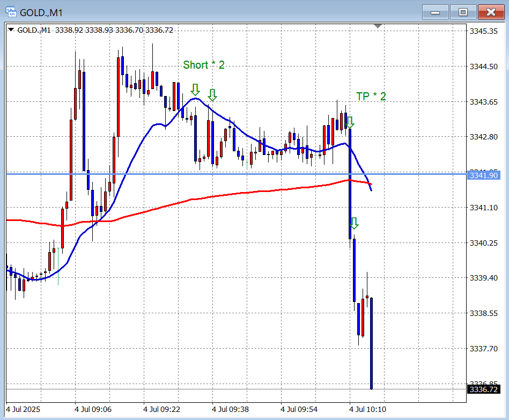Click the 3343.65 price scale value

(484, 102)
